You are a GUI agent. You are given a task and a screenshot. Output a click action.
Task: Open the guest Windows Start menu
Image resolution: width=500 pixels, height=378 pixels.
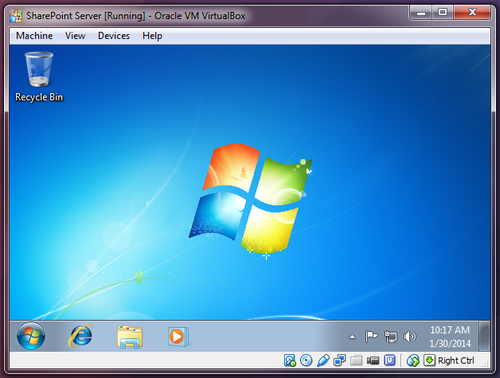pyautogui.click(x=31, y=336)
